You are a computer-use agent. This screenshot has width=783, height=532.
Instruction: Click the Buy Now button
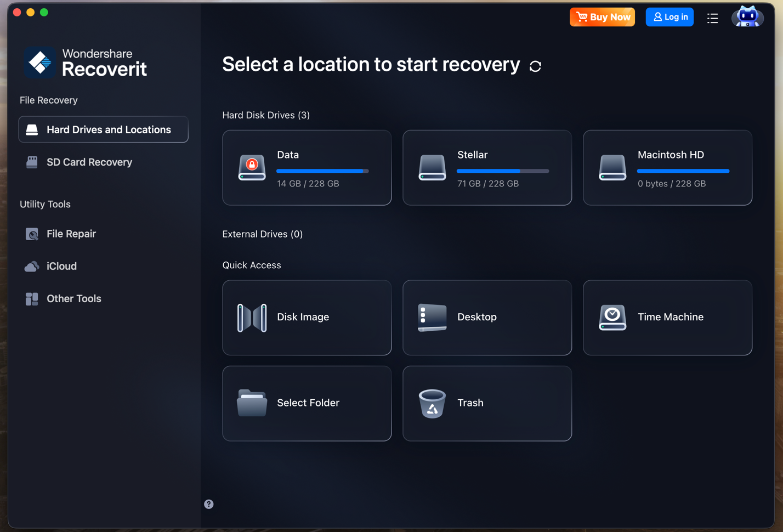602,17
